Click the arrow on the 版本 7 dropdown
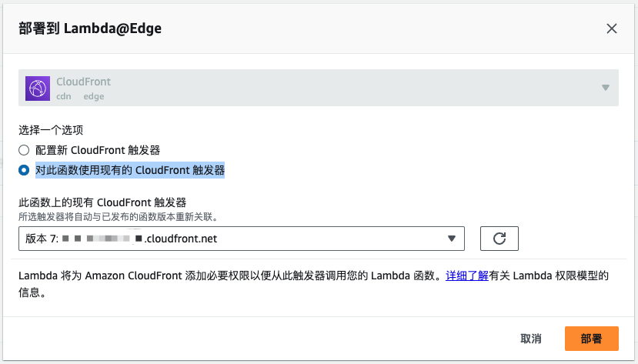Viewport: 638px width, 364px height. (x=452, y=239)
